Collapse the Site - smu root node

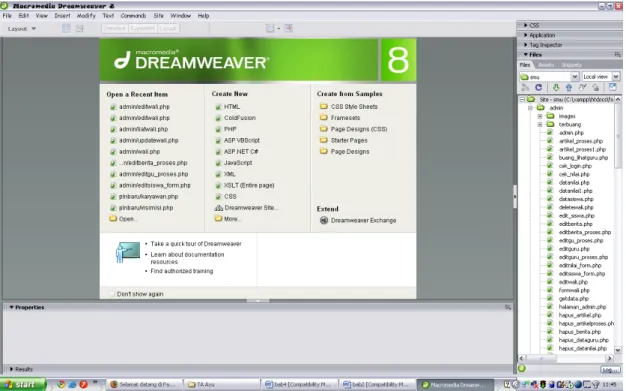[522, 99]
